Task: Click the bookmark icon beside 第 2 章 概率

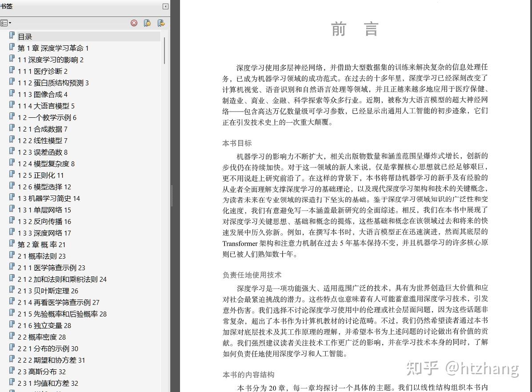Action: click(12, 244)
